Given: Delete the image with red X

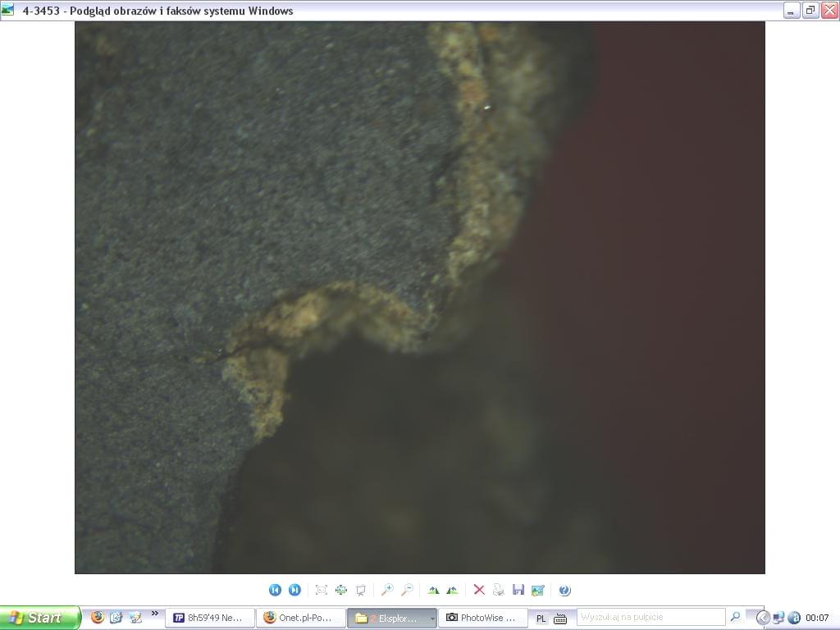Looking at the screenshot, I should [x=479, y=590].
